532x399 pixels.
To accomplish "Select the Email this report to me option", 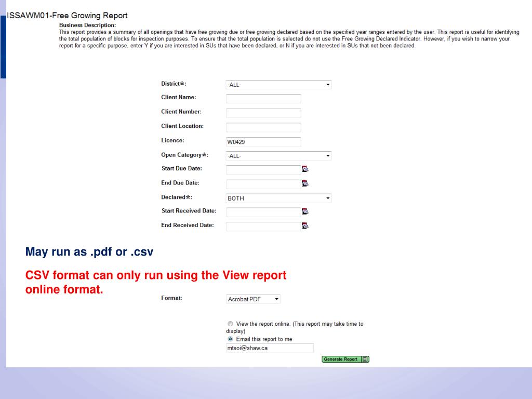I will click(230, 339).
